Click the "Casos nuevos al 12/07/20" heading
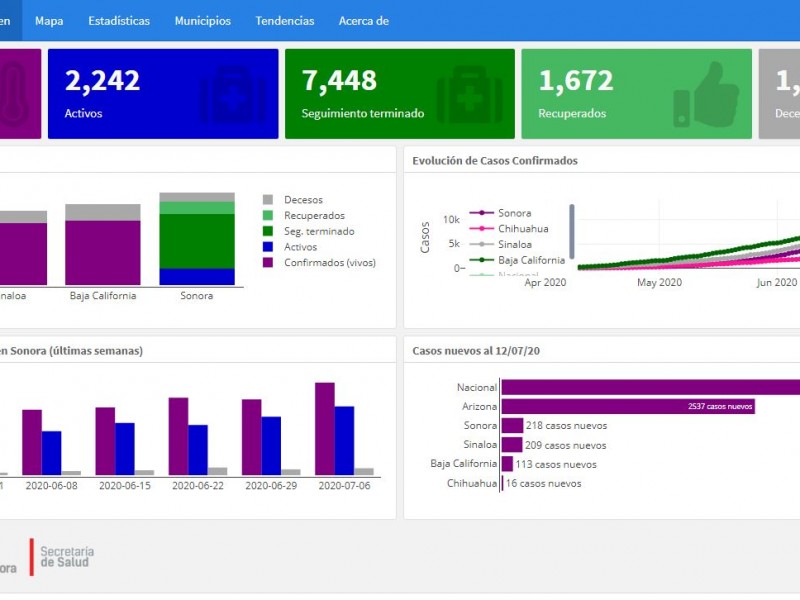This screenshot has height=600, width=800. tap(476, 351)
